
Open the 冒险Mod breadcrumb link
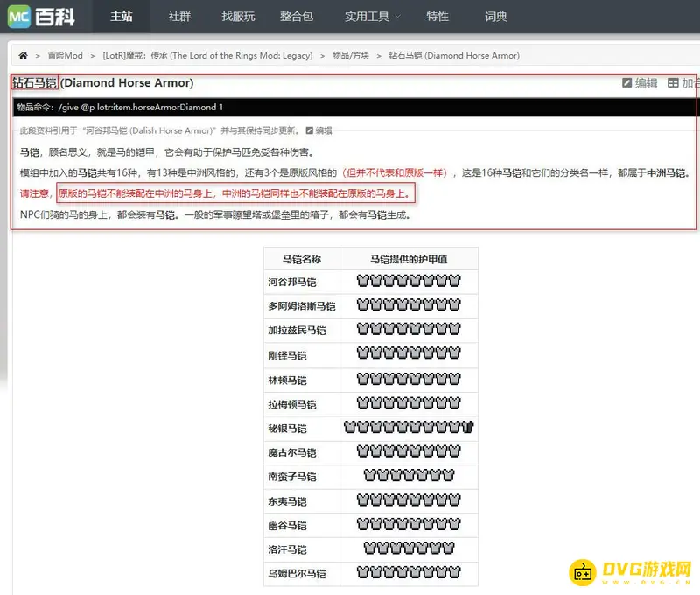tap(65, 55)
